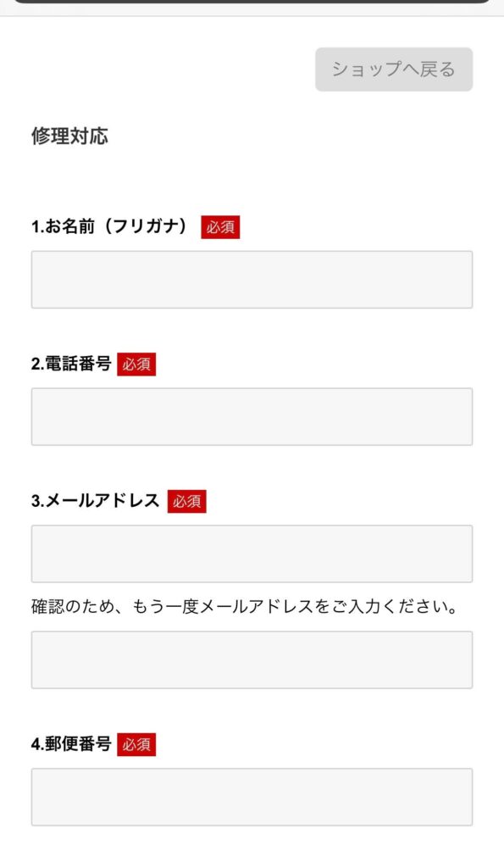This screenshot has height=868, width=504.
Task: Click the 1.お名前 field label
Action: coord(109,226)
